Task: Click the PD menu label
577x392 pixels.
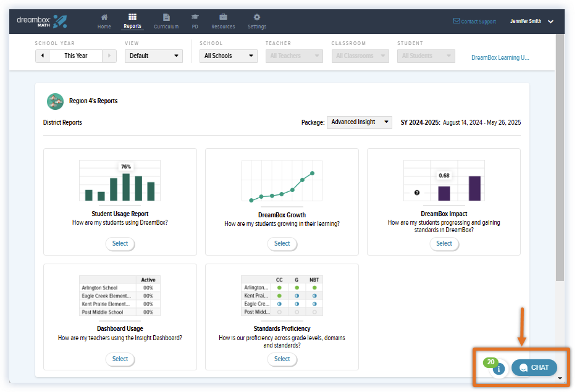Action: [195, 27]
